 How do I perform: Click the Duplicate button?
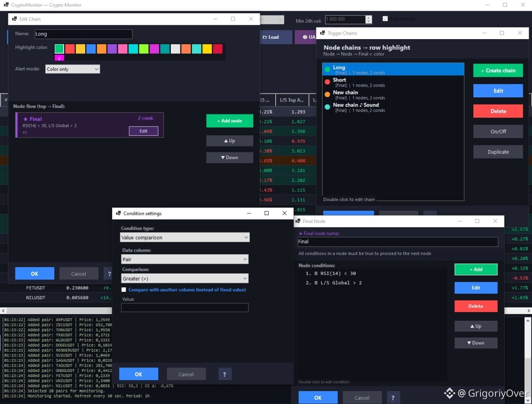(x=498, y=152)
